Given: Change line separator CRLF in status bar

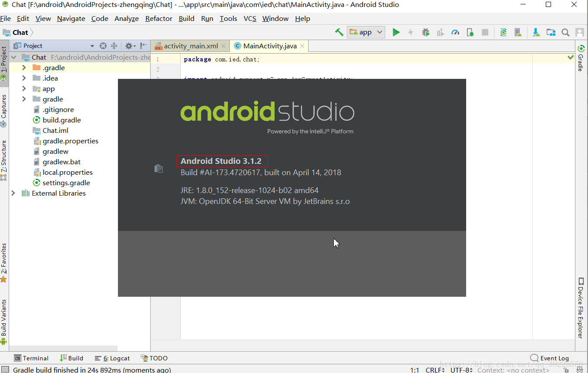Looking at the screenshot, I should pyautogui.click(x=435, y=370).
